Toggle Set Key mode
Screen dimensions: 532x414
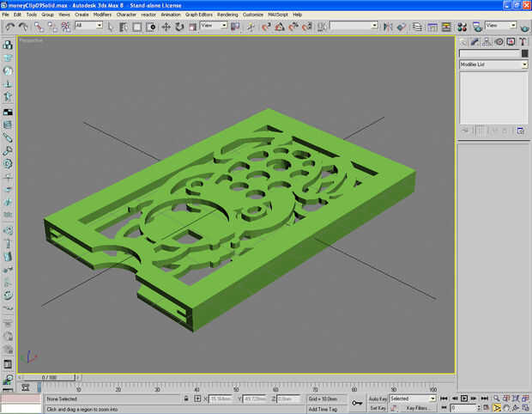coord(378,408)
